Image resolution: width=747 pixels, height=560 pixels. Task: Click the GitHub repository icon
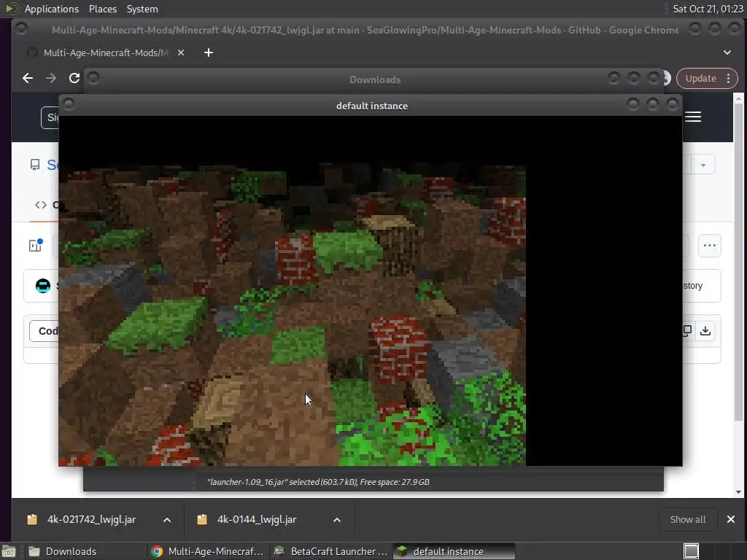coord(35,165)
